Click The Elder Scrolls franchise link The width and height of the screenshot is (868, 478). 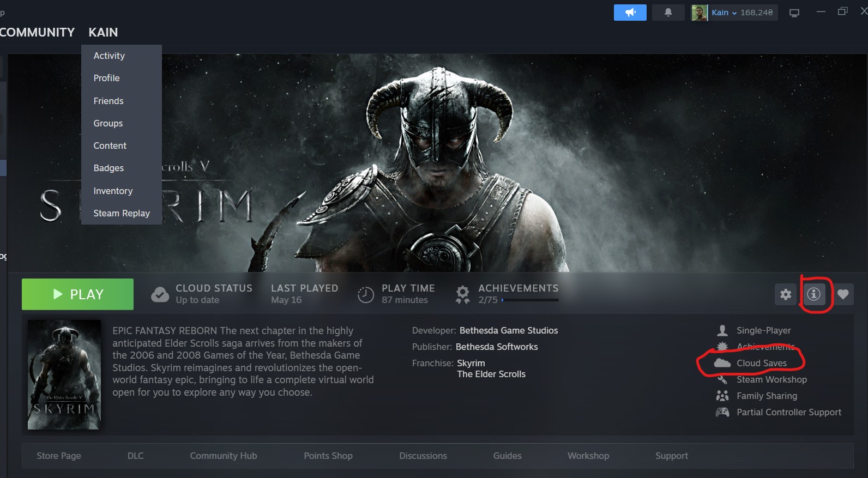pos(491,374)
